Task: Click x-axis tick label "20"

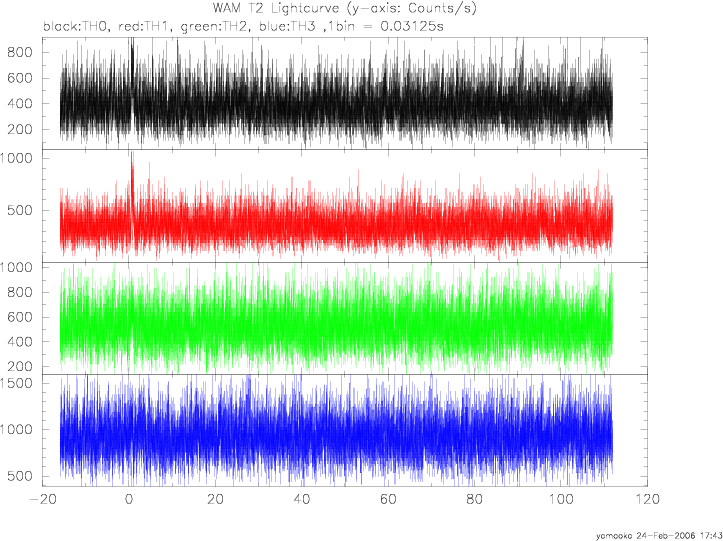Action: [x=215, y=500]
